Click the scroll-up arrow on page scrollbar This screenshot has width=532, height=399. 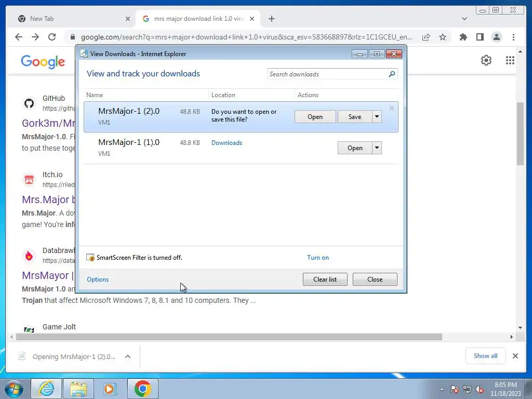[520, 52]
